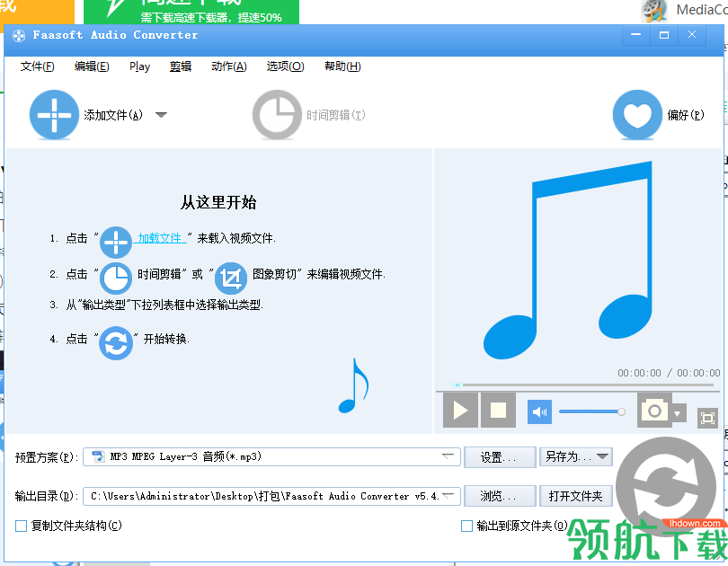Open the 选项(O) menu
This screenshot has height=566, width=728.
285,66
